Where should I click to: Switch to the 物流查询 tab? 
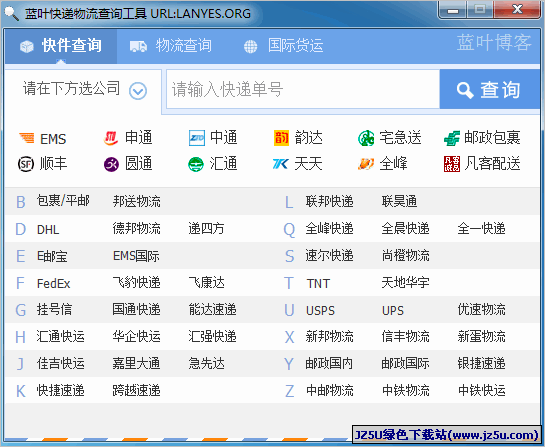(171, 46)
